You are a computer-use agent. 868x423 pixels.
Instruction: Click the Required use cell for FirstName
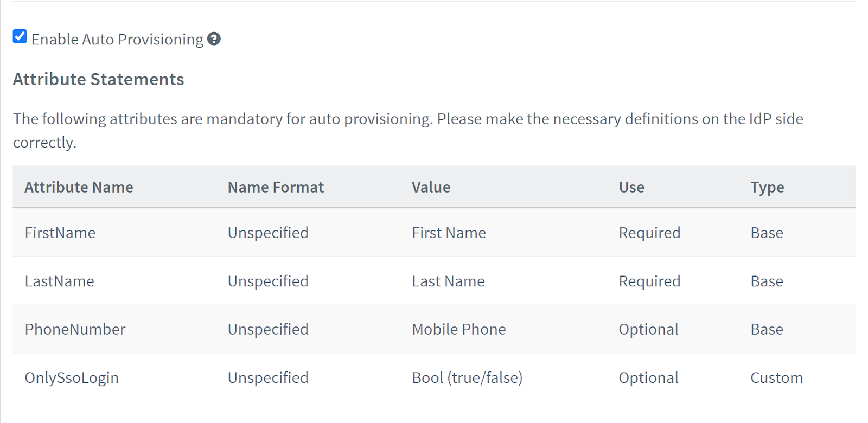pyautogui.click(x=649, y=233)
